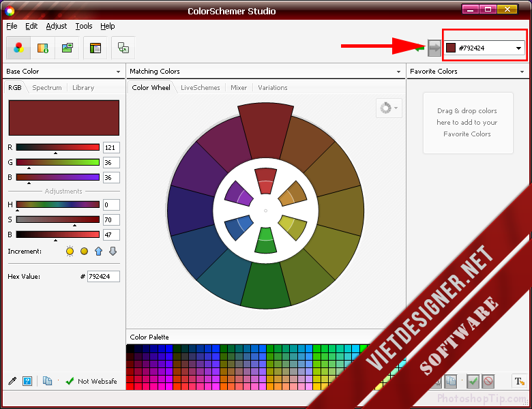
Task: Click the brightness adjustment slider below S
Action: [58, 234]
